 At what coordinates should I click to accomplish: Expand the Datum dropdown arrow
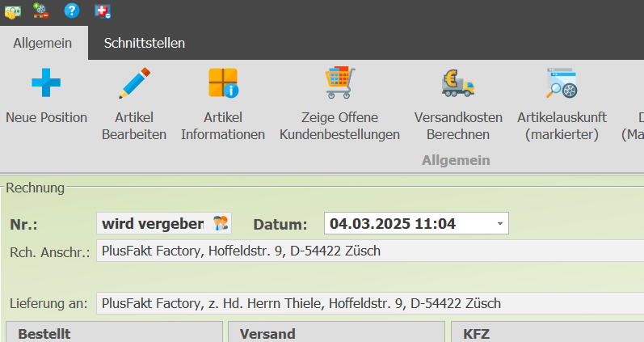[x=500, y=224]
